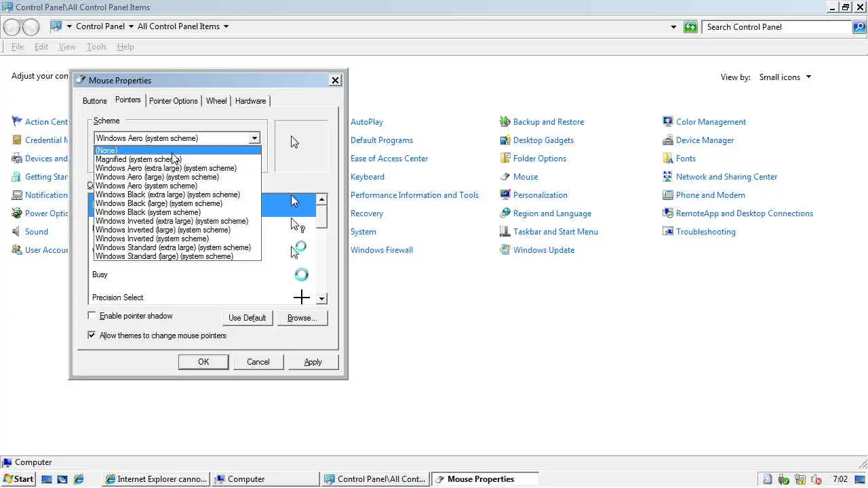This screenshot has width=868, height=488.
Task: Open the Edit menu
Action: (41, 47)
